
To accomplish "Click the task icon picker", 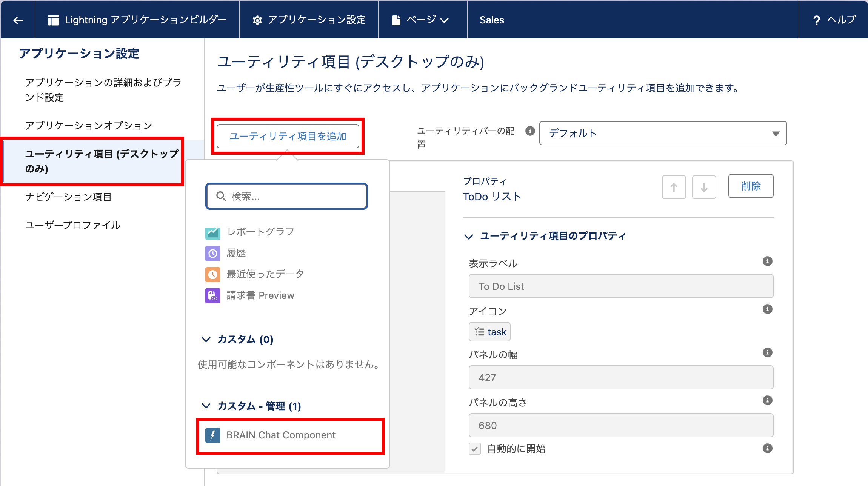I will coord(490,332).
